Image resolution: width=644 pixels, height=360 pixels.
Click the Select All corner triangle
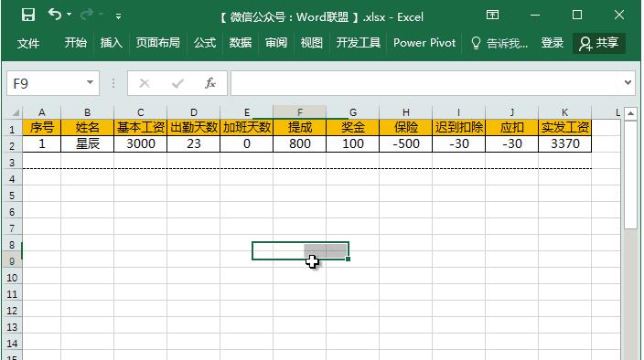tap(16, 112)
